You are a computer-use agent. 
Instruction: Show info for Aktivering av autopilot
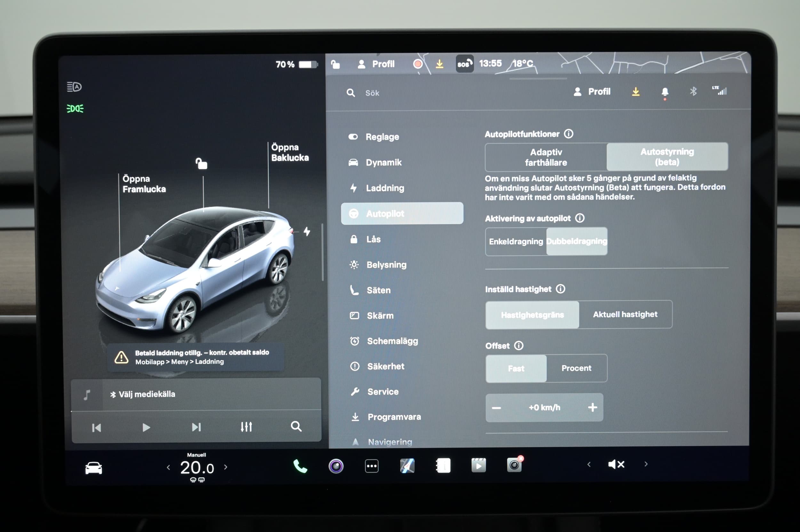[x=580, y=218]
